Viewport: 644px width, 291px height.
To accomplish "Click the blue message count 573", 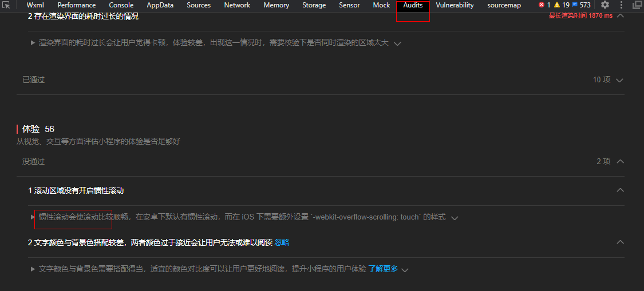I will pyautogui.click(x=581, y=5).
